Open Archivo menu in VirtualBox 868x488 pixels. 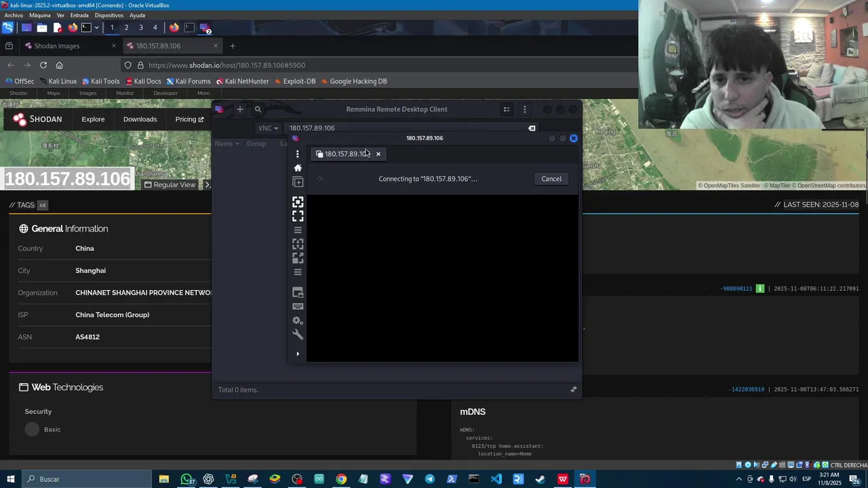(14, 15)
